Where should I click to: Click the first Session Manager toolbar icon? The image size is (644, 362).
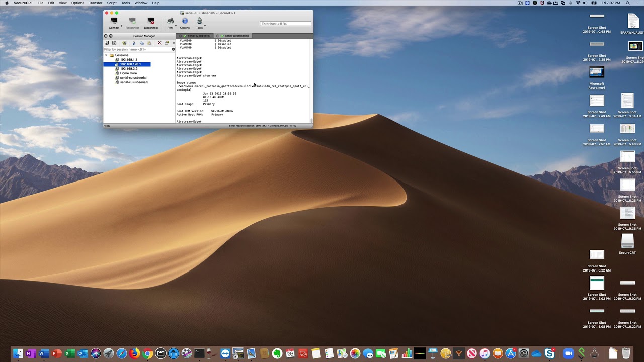pyautogui.click(x=107, y=43)
